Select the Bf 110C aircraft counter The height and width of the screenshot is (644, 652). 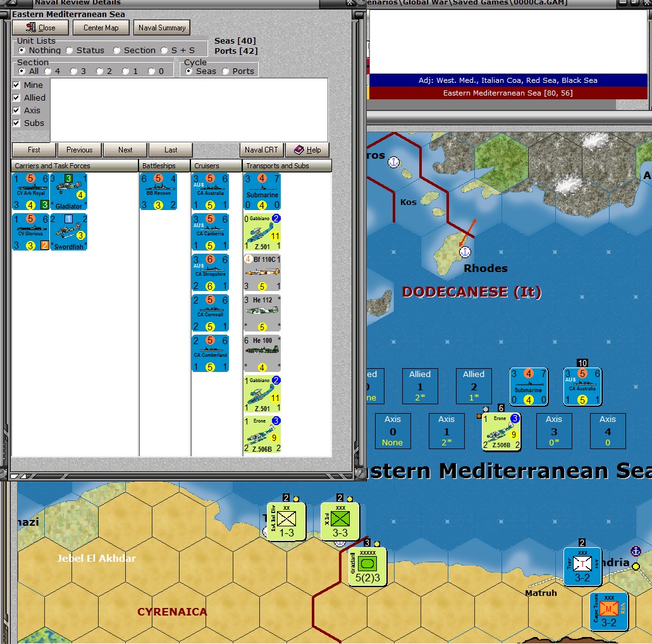point(262,272)
